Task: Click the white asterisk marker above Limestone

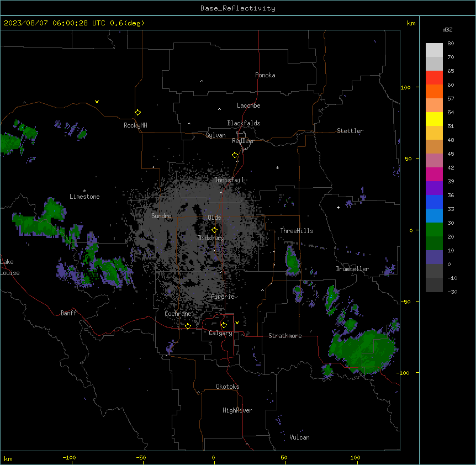Action: 84,191
